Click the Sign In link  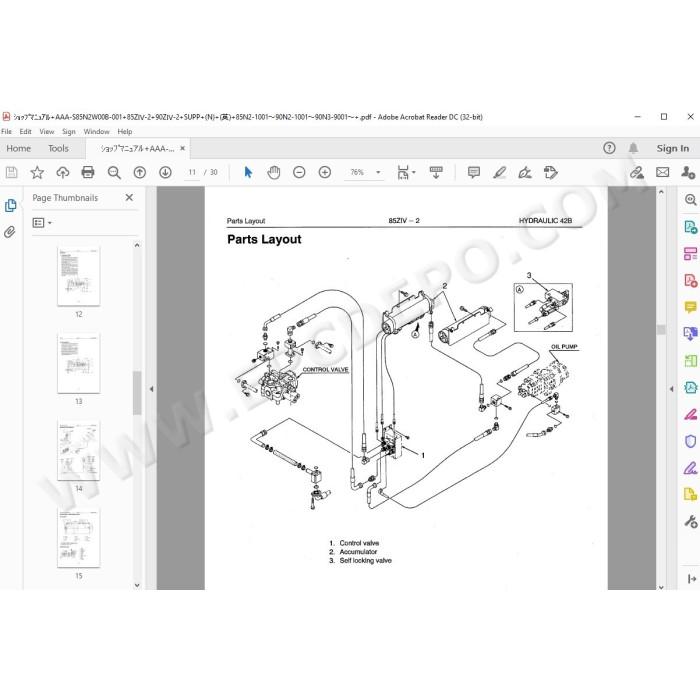pos(673,148)
